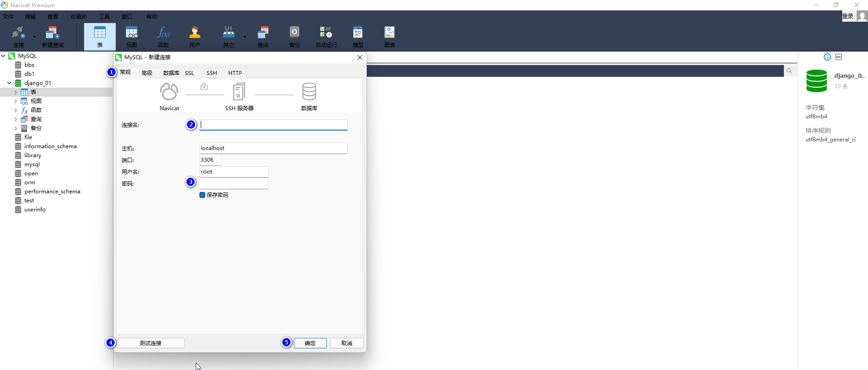Select the bbs database
868x370 pixels.
click(x=29, y=65)
